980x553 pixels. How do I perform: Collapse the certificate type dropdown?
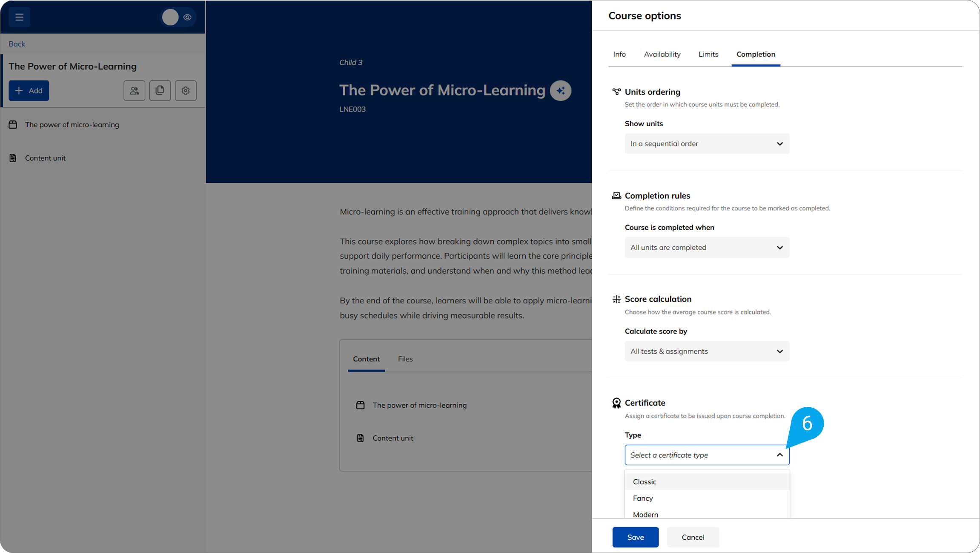point(779,455)
